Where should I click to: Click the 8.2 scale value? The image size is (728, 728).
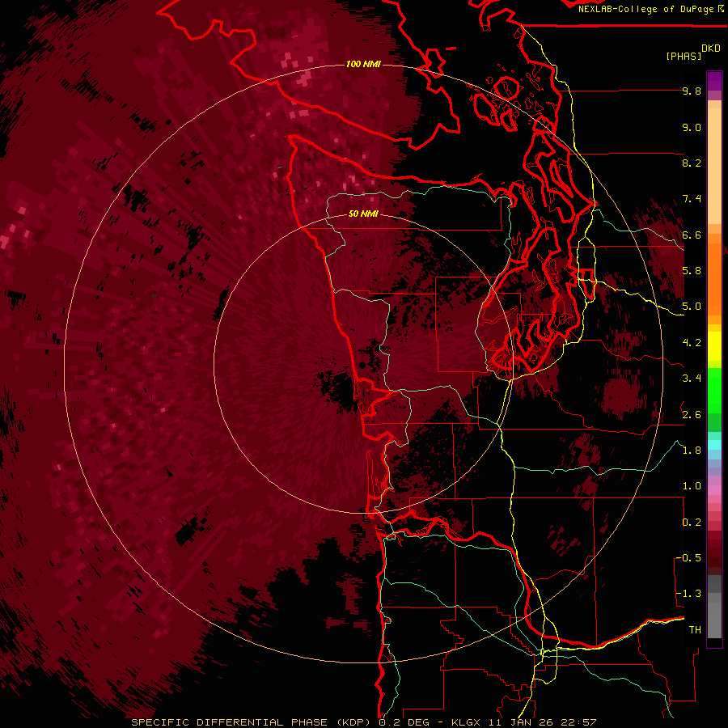pos(692,163)
